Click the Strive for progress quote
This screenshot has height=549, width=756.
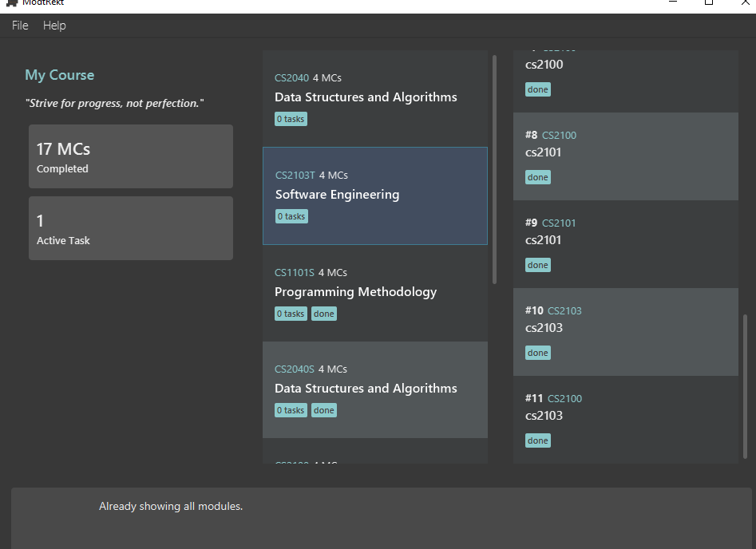[114, 103]
